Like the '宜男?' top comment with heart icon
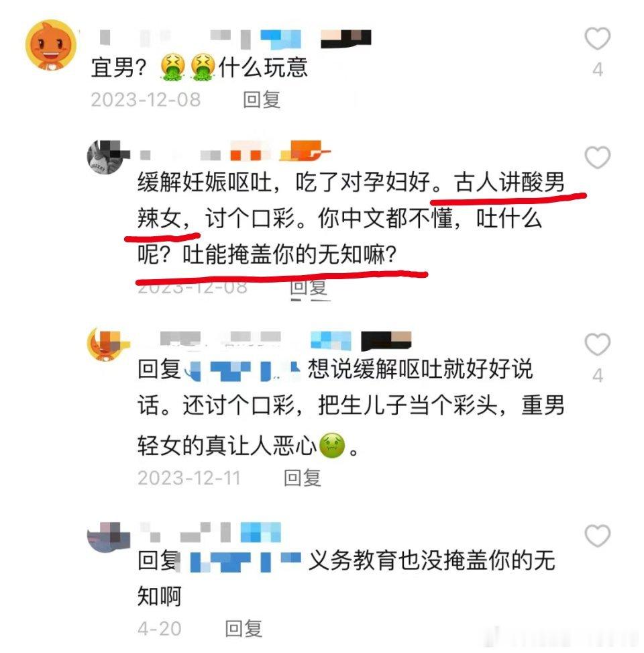The width and height of the screenshot is (644, 653). (597, 39)
